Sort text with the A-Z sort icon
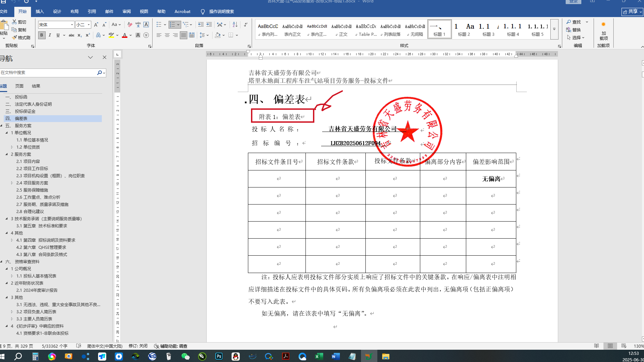Image resolution: width=644 pixels, height=362 pixels. click(x=235, y=25)
